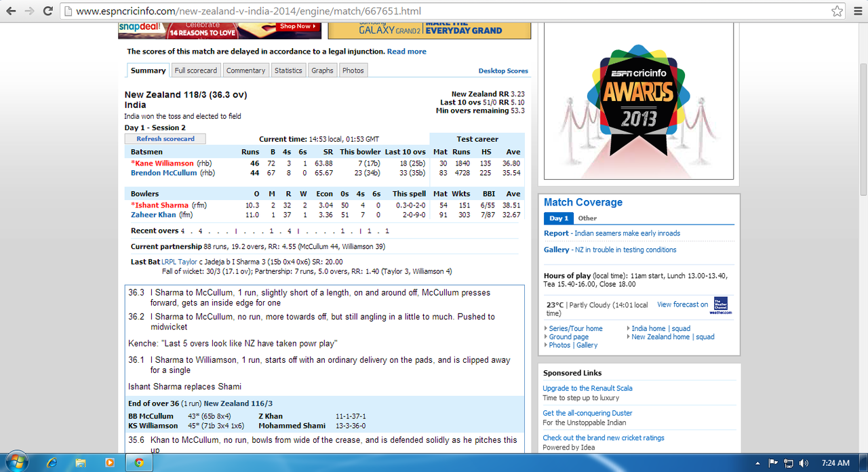Click Upgrade to the Renault Scala link

(x=587, y=389)
